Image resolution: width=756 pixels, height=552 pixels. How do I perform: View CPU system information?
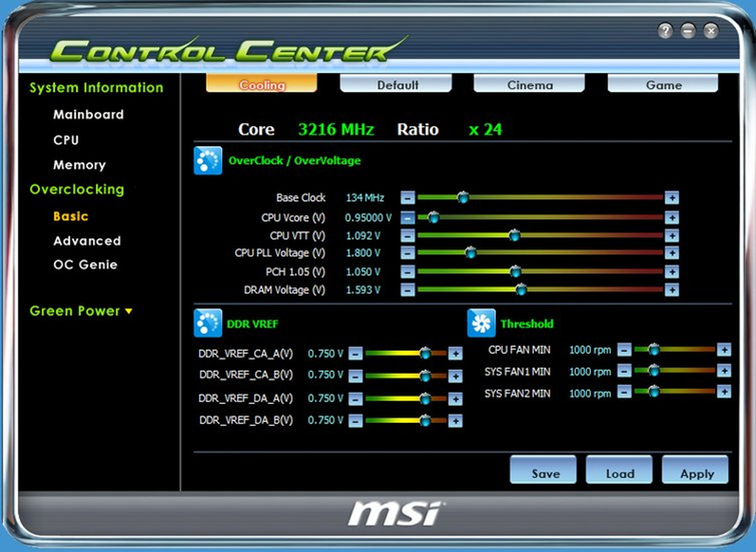(x=67, y=140)
